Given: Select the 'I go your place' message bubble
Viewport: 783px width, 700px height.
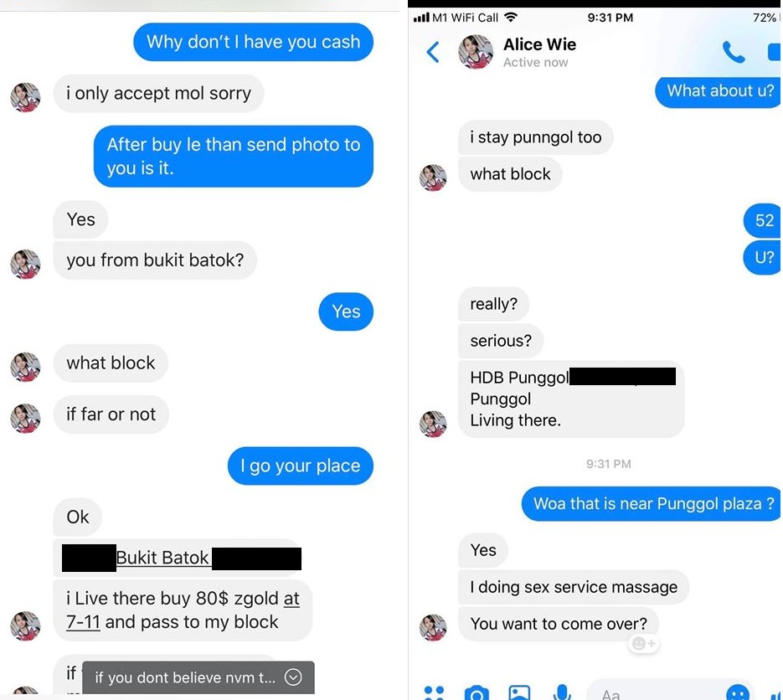Looking at the screenshot, I should click(300, 466).
